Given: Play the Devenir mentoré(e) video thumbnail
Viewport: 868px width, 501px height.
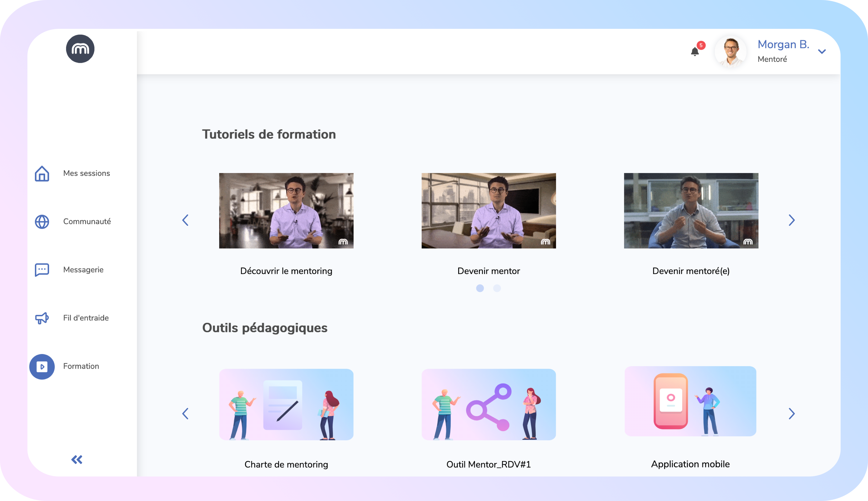Looking at the screenshot, I should tap(691, 210).
